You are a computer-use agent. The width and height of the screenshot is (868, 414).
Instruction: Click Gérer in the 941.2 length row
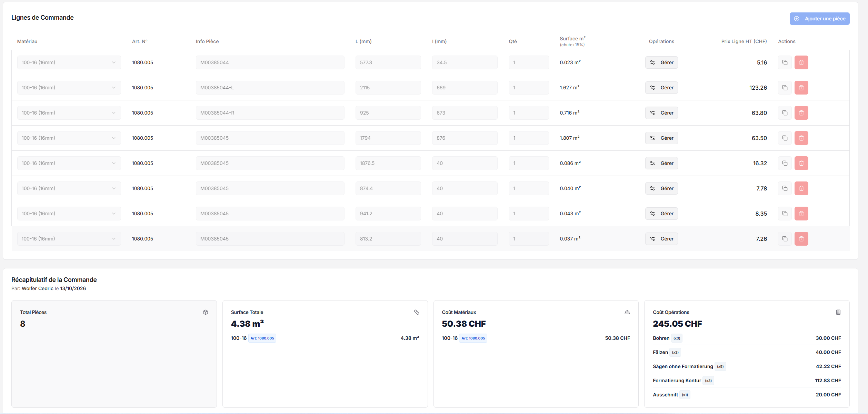tap(661, 214)
